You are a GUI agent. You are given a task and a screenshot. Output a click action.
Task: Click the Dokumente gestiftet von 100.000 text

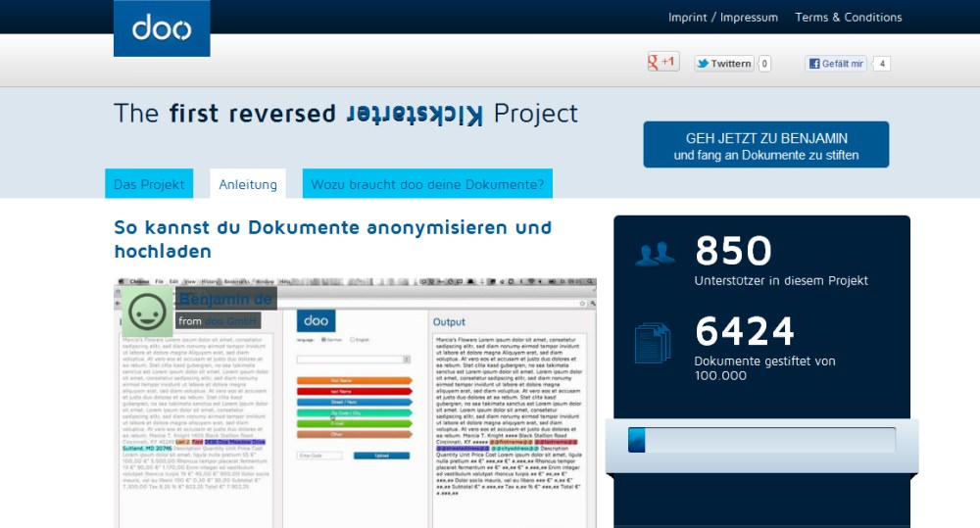(765, 368)
